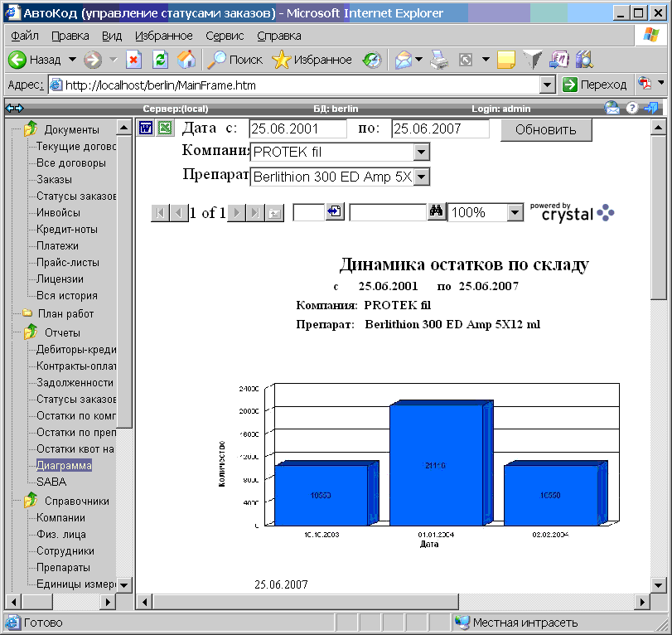Open Инвойсы in the sidebar tree
Image resolution: width=672 pixels, height=635 pixels.
[x=58, y=212]
